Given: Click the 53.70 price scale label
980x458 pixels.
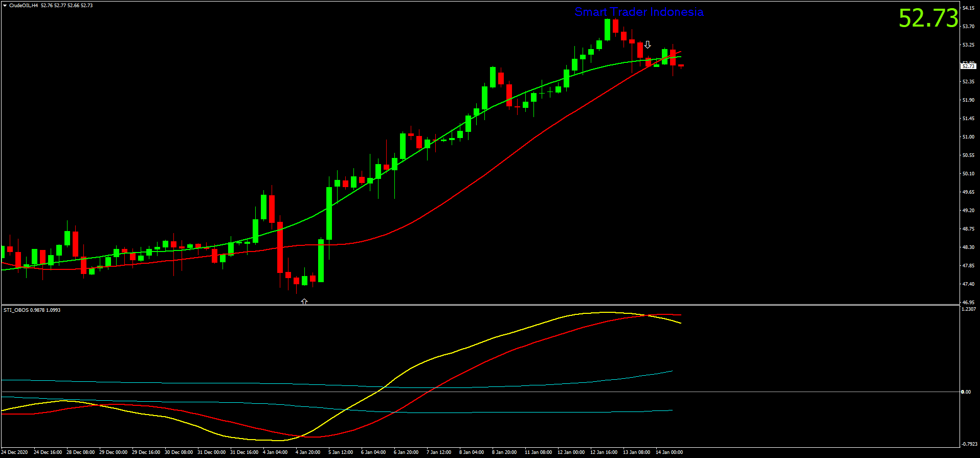Looking at the screenshot, I should coord(968,27).
